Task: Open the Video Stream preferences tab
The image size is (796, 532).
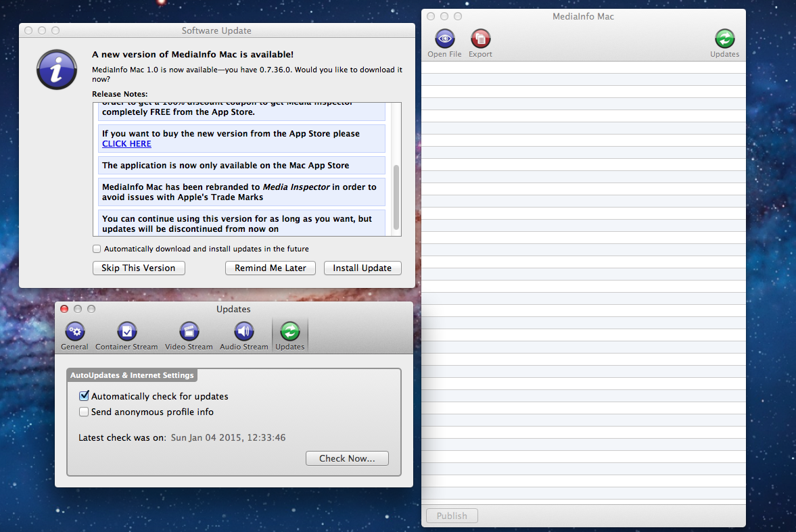Action: coord(189,336)
